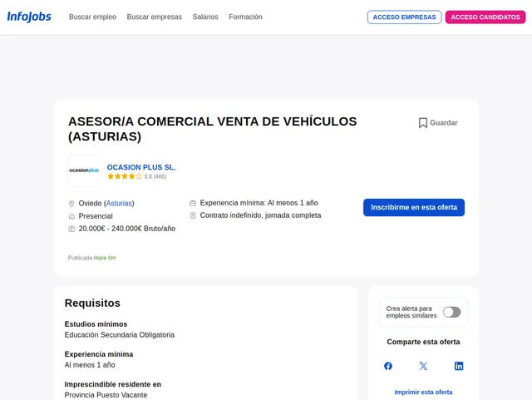
Task: Click the Ocasion Plus company logo
Action: coord(84,170)
